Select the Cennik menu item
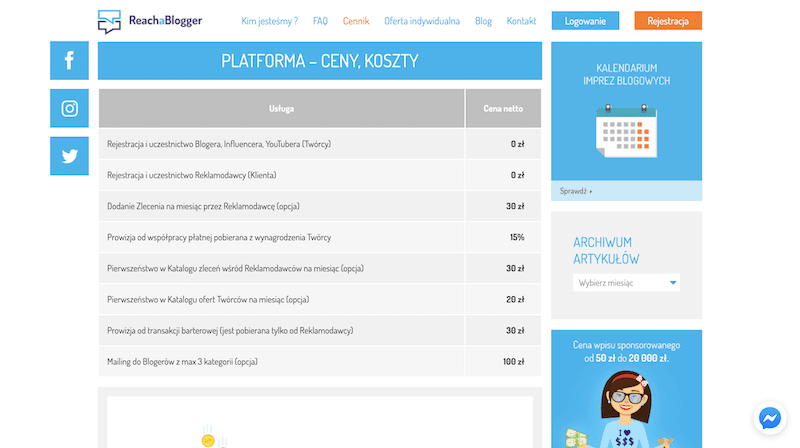800x448 pixels. click(x=355, y=21)
